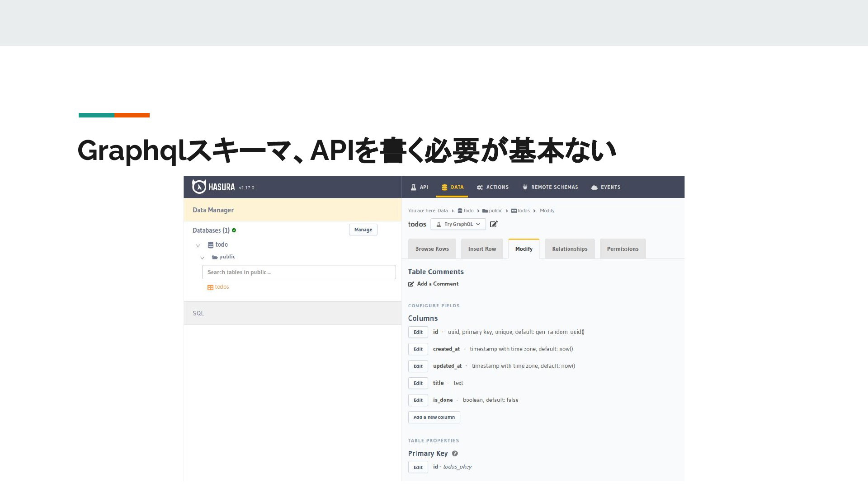Open the SQL section

(x=292, y=313)
